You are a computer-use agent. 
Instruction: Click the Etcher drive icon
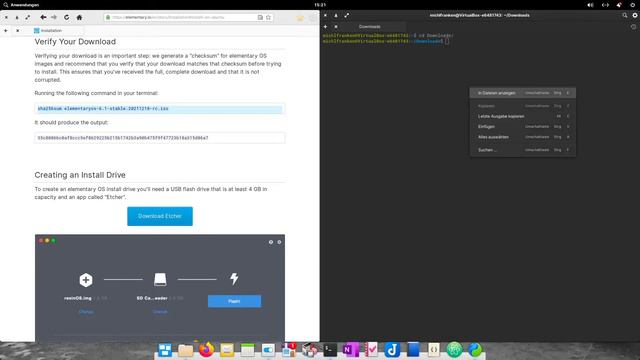[x=160, y=280]
